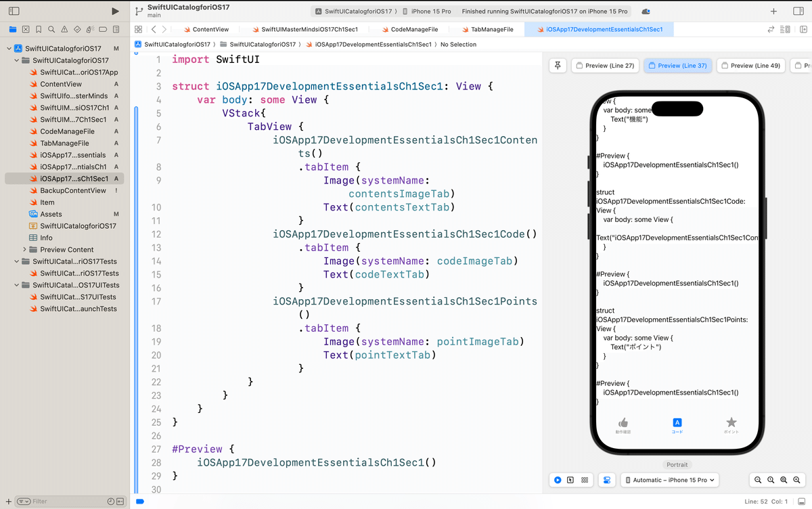Open the Debug navigator spray icon
Screen dimensions: 812x509
pos(90,30)
